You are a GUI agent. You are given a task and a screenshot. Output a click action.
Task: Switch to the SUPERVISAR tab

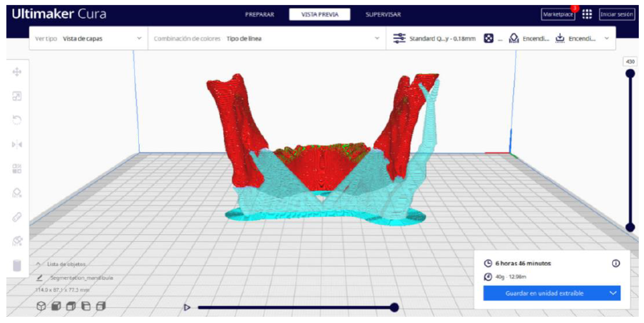[x=383, y=14]
